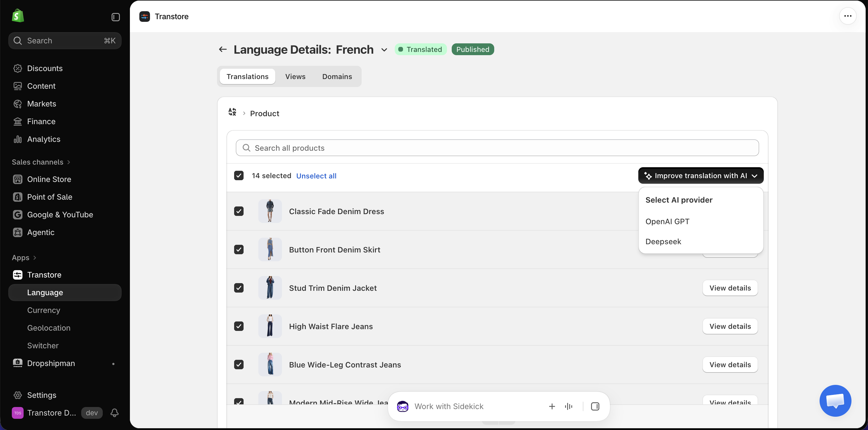Expand the French language dropdown chevron

pyautogui.click(x=384, y=50)
